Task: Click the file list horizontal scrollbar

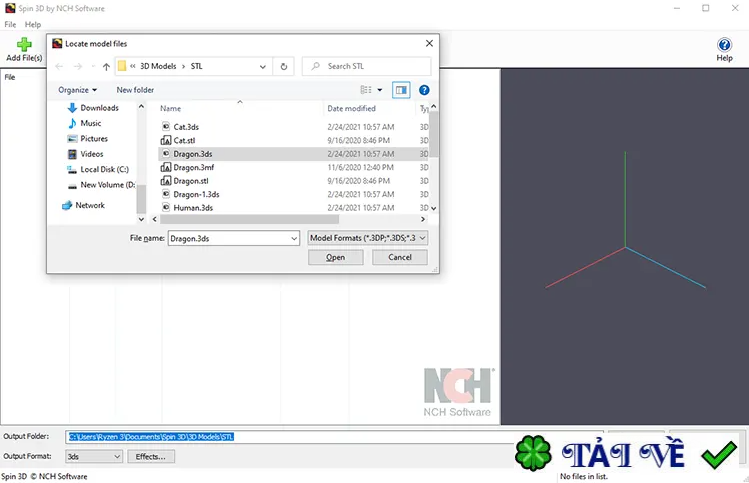Action: pyautogui.click(x=249, y=219)
